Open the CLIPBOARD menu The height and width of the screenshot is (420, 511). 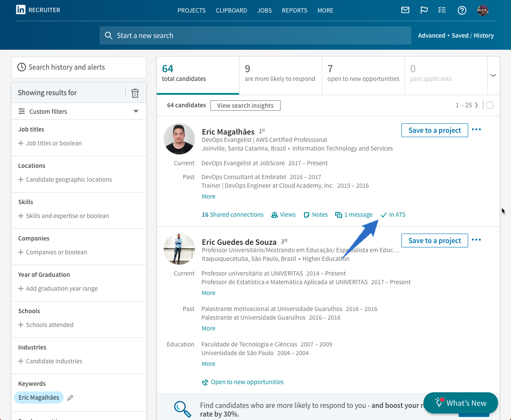click(231, 10)
